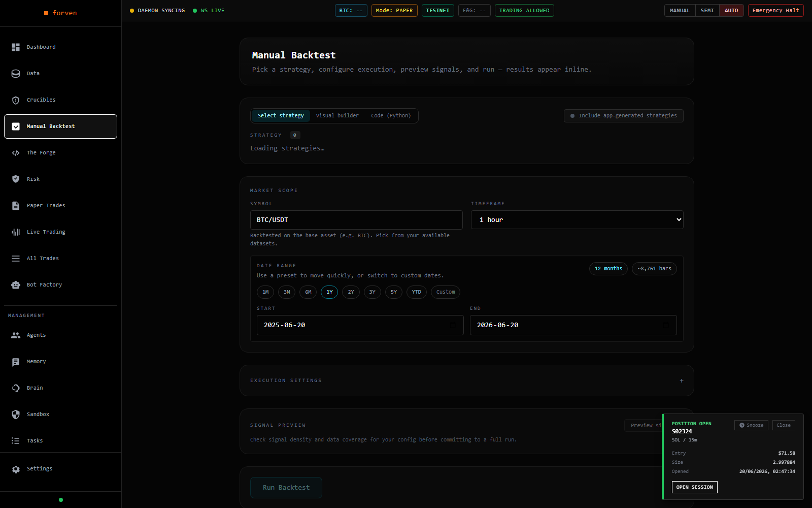This screenshot has height=508, width=812.
Task: Click WS LIVE status indicator
Action: [x=209, y=11]
